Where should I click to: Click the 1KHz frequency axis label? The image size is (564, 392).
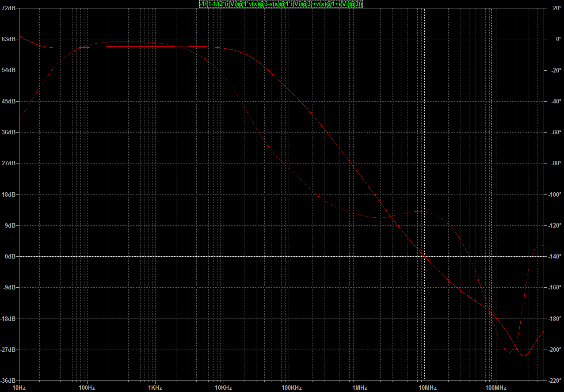pos(155,388)
